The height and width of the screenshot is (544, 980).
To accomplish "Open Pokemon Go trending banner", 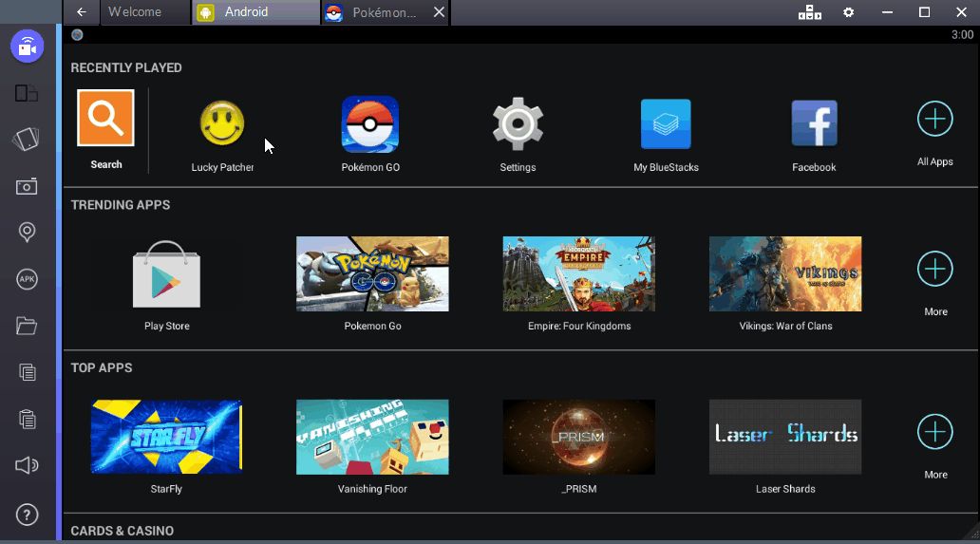I will pos(372,273).
